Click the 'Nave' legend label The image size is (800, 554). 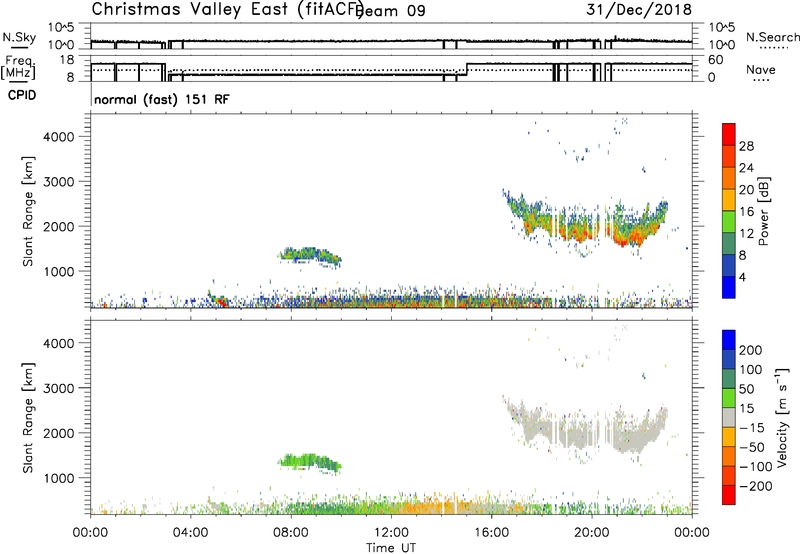pos(761,69)
